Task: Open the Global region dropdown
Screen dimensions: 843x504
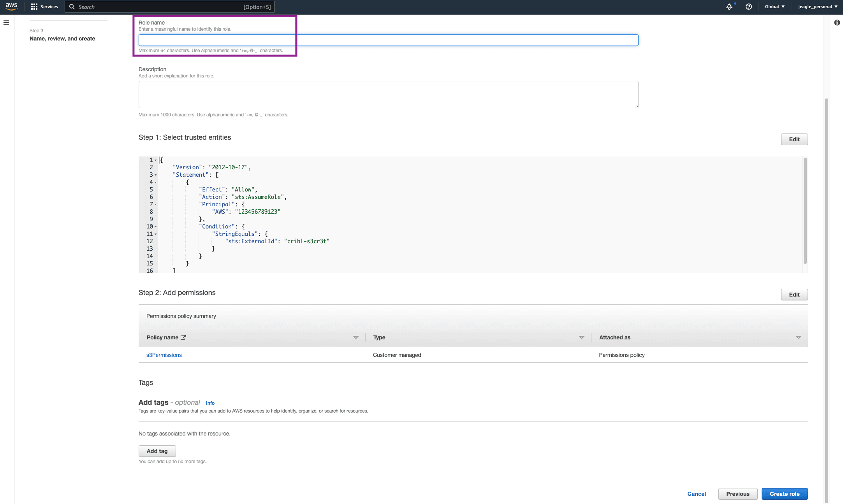Action: 774,7
